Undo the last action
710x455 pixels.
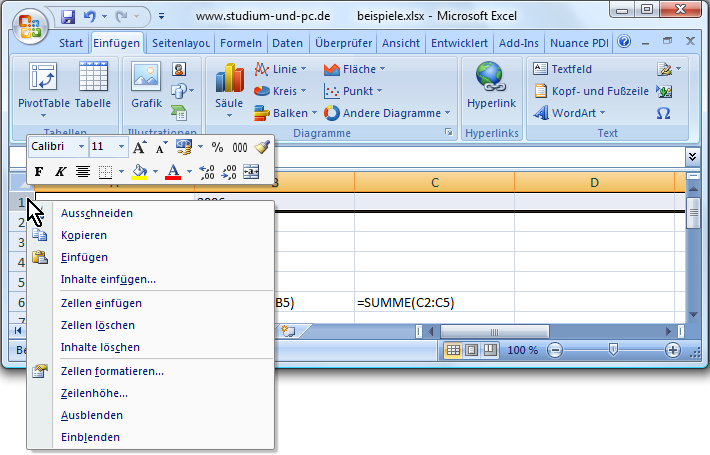click(x=90, y=17)
